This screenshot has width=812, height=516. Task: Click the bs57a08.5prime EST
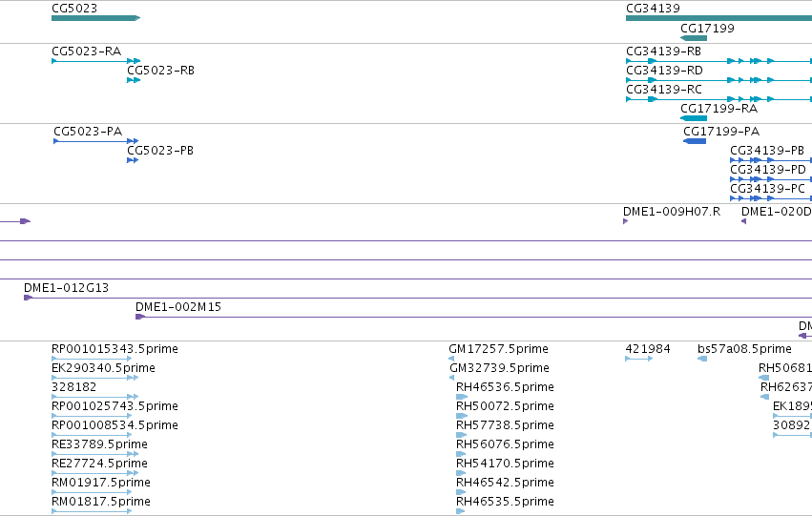pyautogui.click(x=702, y=359)
